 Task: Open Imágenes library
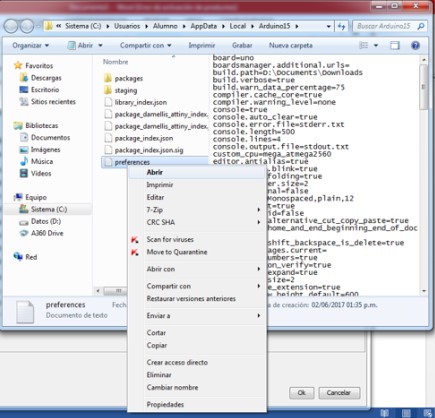coord(40,149)
